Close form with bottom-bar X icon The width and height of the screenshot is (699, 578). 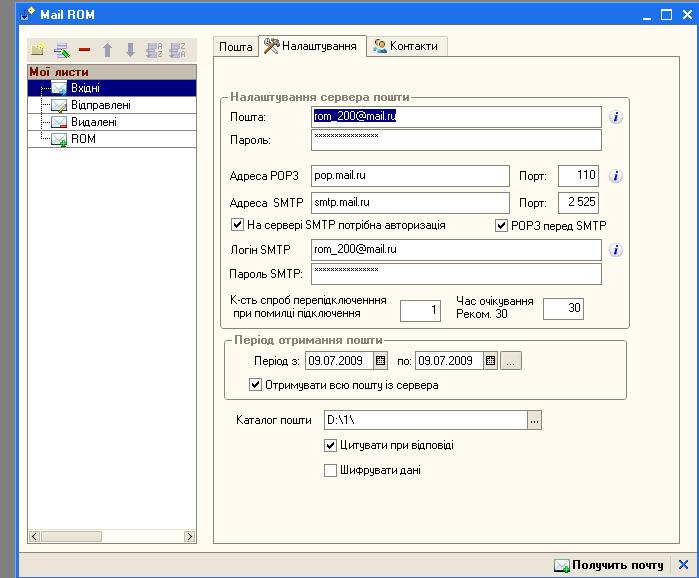click(683, 565)
